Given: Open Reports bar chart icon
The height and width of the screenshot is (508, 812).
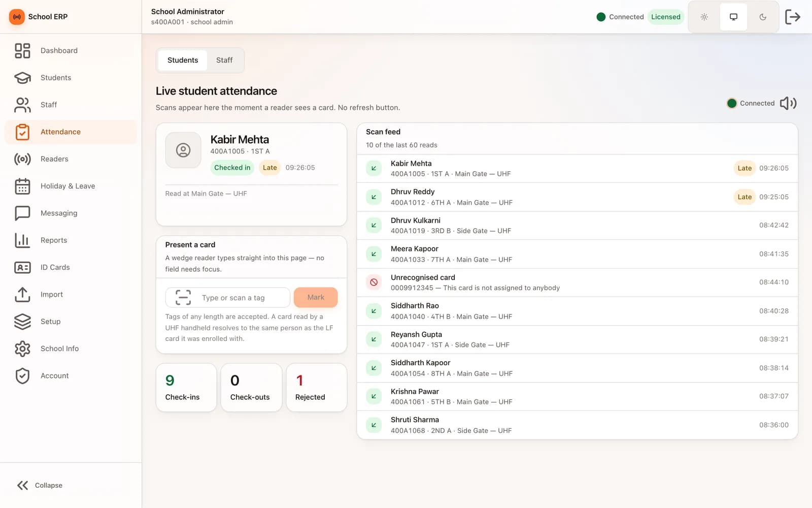Looking at the screenshot, I should pos(22,240).
